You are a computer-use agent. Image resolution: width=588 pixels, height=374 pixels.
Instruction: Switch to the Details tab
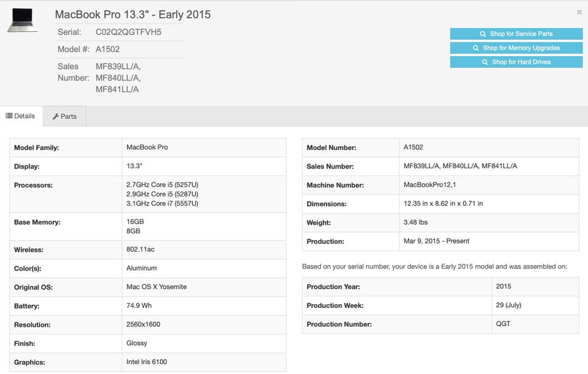21,116
